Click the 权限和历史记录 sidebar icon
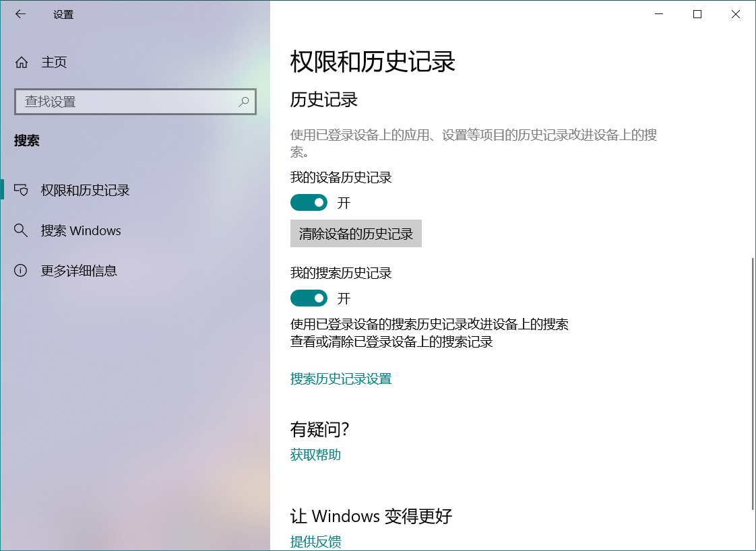Image resolution: width=756 pixels, height=551 pixels. tap(21, 190)
